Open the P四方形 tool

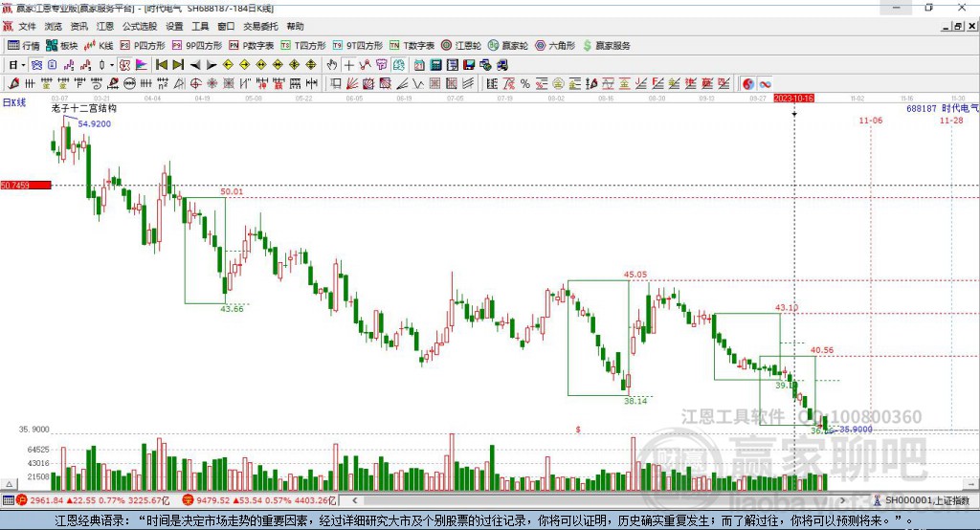pos(143,46)
